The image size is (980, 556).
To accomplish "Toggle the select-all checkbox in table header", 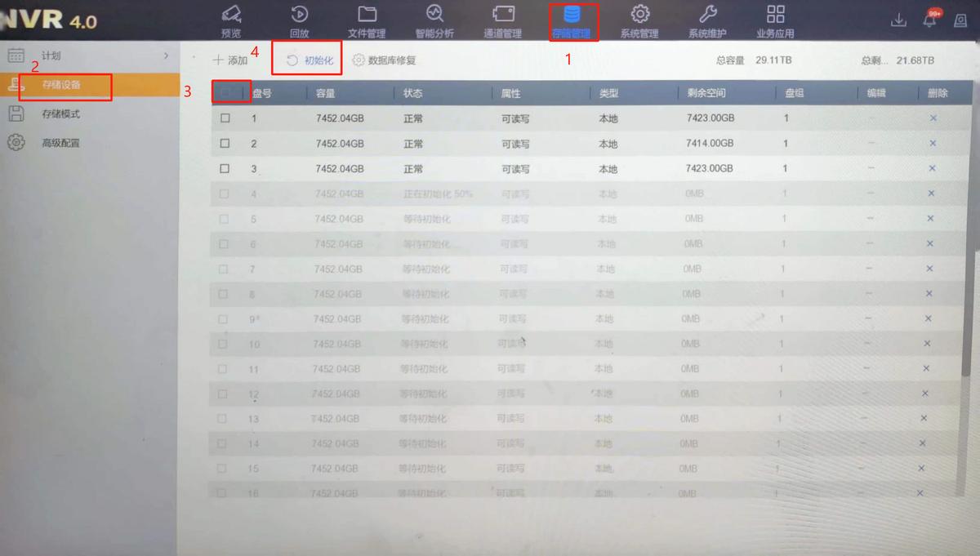I will pos(229,93).
